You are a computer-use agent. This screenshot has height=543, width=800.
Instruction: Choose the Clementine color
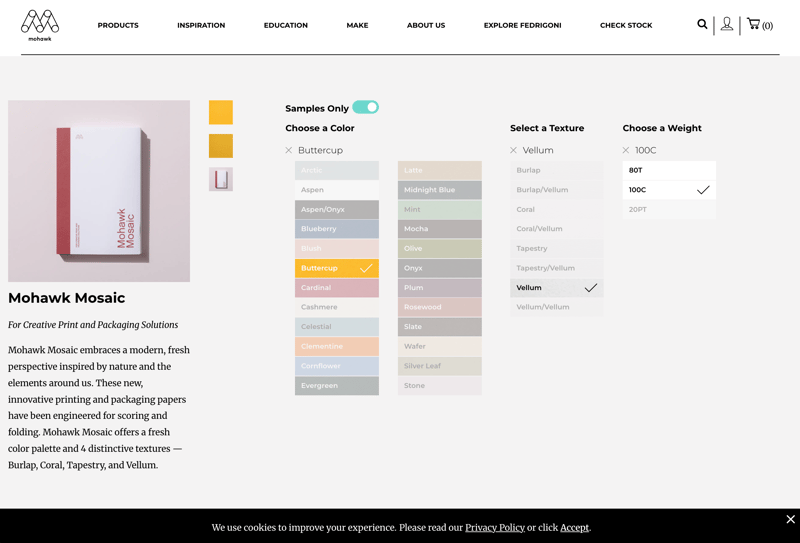[x=337, y=347]
